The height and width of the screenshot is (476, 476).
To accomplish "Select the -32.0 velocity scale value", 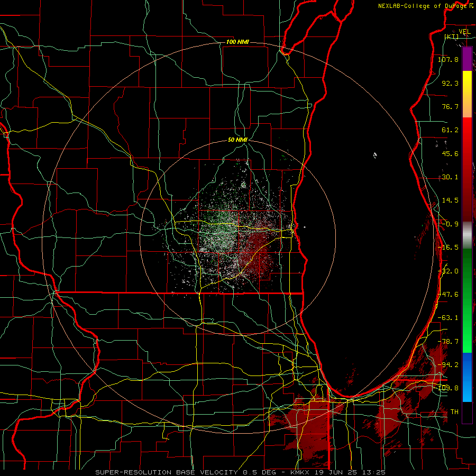I will click(448, 271).
